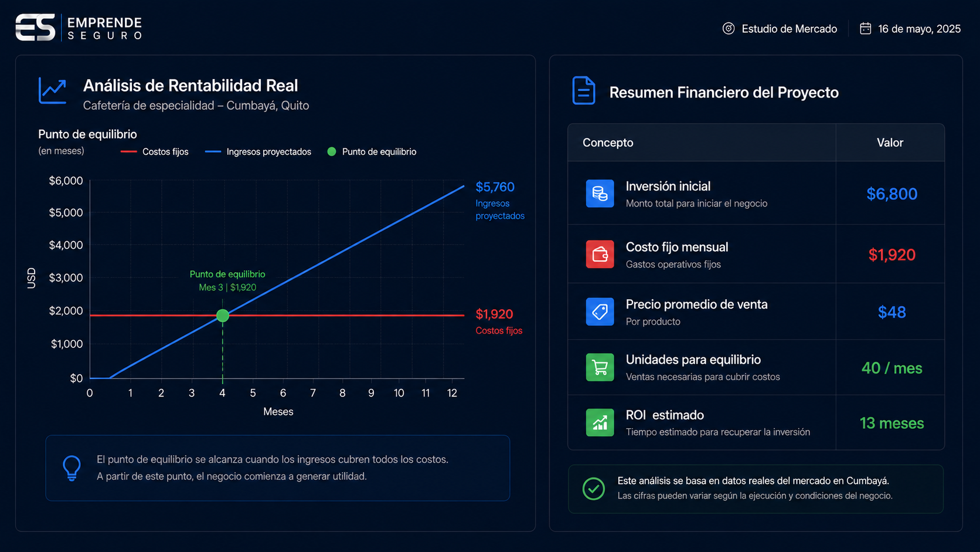Click the $3,000 y-axis label

point(66,278)
